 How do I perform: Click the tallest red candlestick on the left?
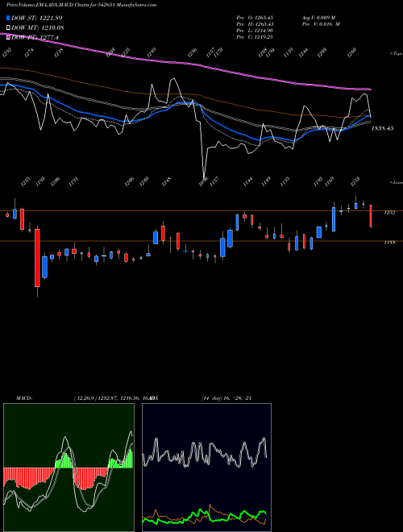(x=37, y=258)
